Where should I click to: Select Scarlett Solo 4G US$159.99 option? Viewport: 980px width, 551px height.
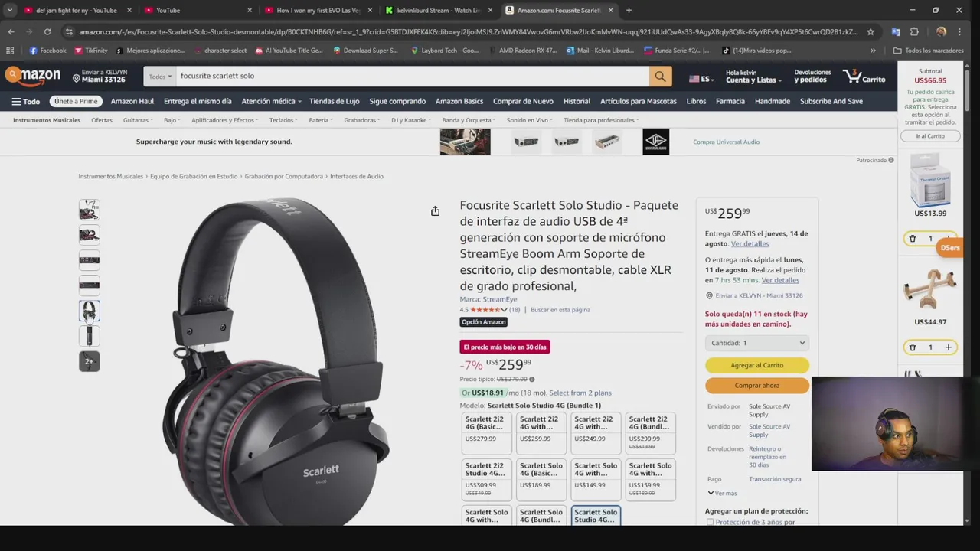click(650, 480)
